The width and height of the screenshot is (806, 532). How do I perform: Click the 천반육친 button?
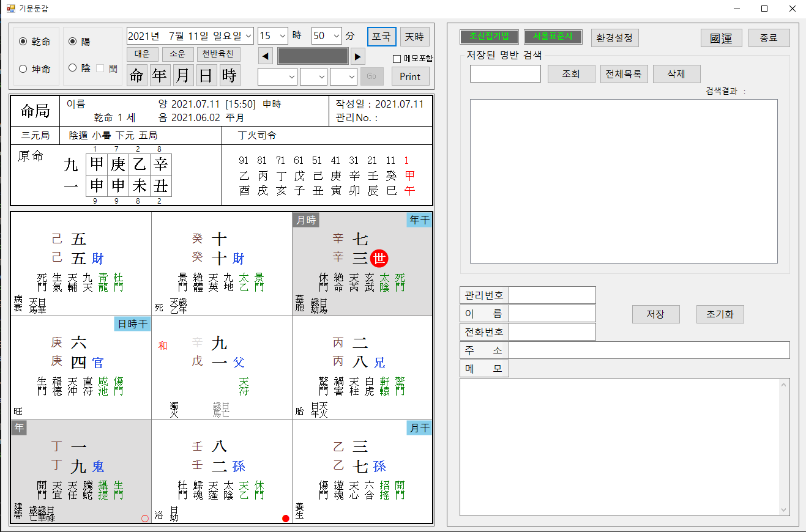218,54
